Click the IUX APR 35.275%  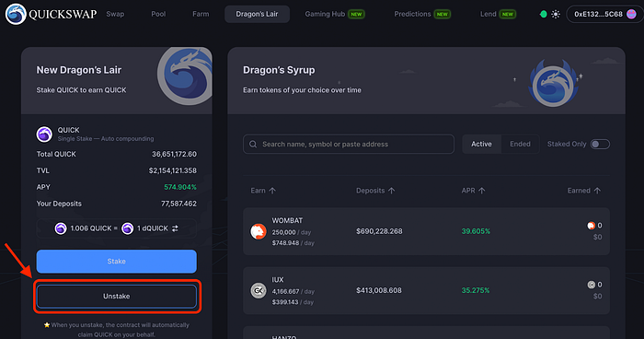(476, 290)
